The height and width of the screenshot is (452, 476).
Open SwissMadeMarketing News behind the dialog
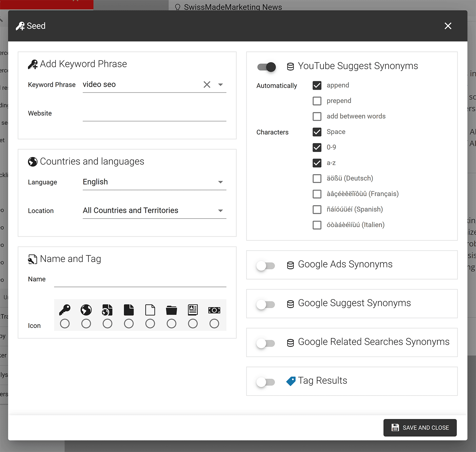pos(233,7)
